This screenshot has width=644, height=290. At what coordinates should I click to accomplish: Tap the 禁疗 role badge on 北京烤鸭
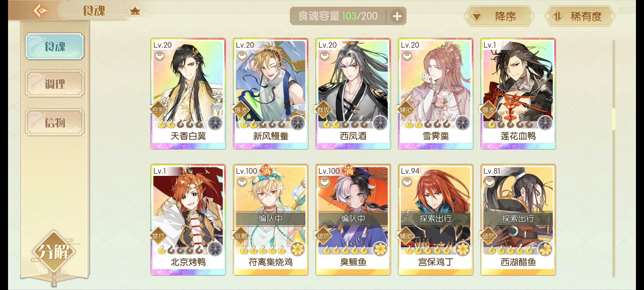158,236
